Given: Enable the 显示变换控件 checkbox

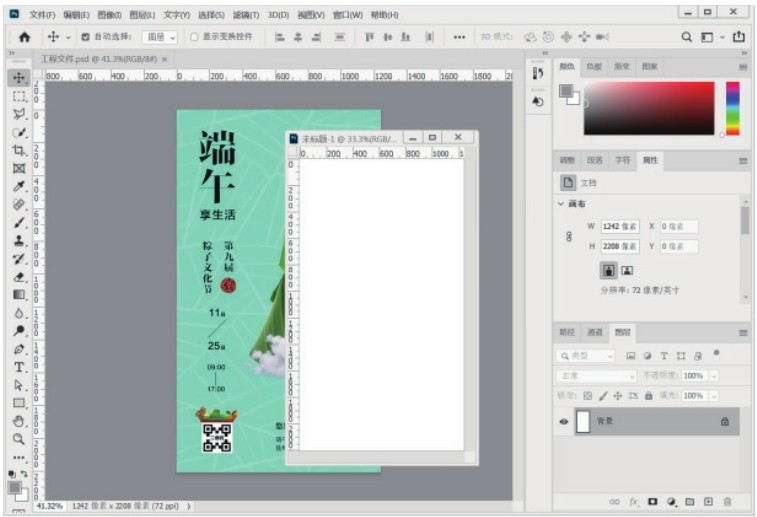Looking at the screenshot, I should [x=194, y=37].
